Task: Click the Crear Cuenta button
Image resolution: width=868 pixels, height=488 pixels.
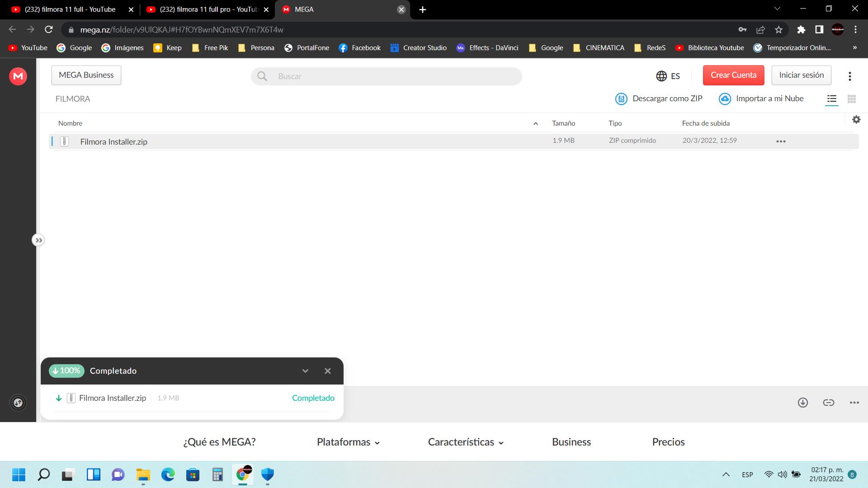Action: pos(733,75)
